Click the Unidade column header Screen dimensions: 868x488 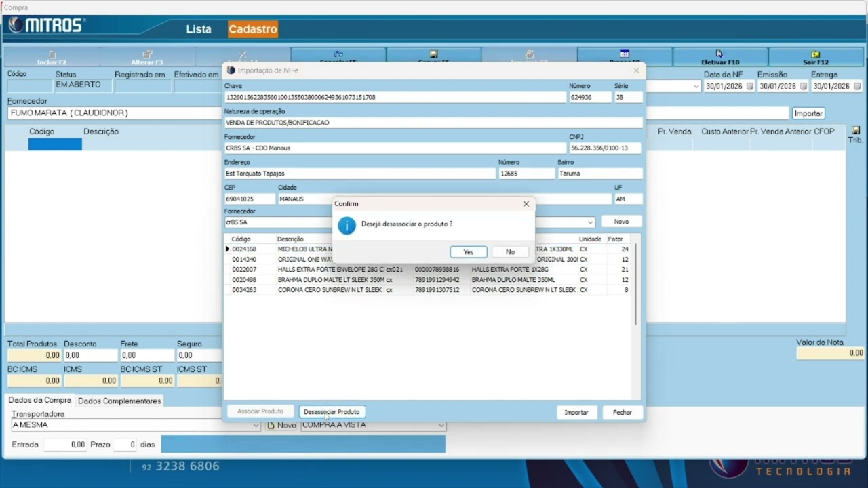coord(590,239)
